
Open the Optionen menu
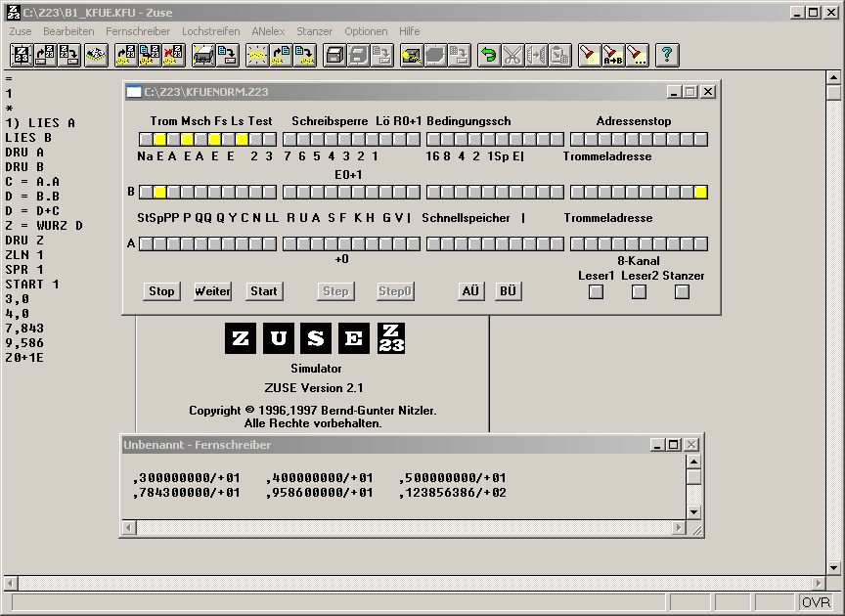[x=366, y=31]
